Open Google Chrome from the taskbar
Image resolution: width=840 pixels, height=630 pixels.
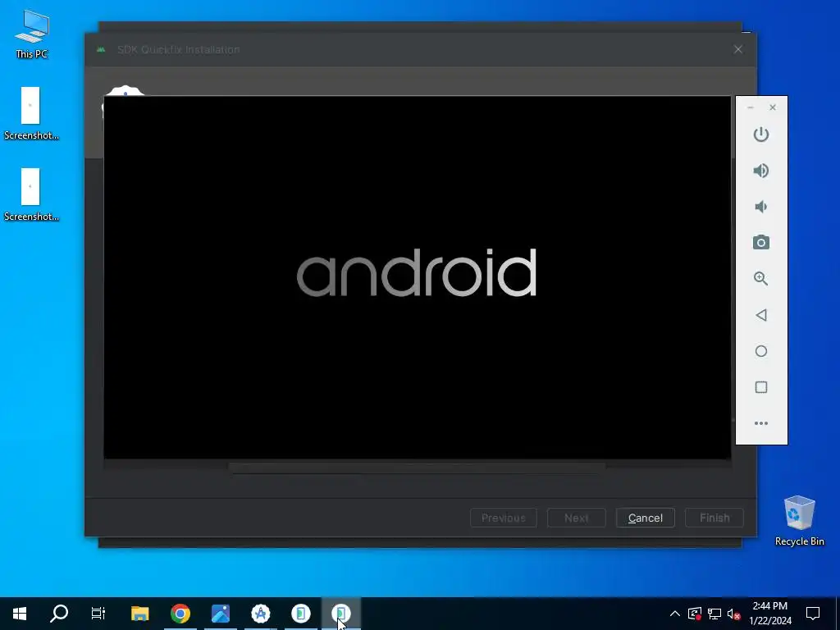tap(180, 614)
